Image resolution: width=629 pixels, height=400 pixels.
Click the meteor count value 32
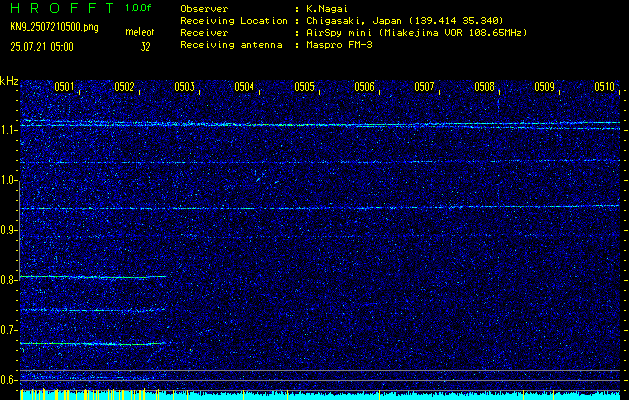(x=145, y=47)
